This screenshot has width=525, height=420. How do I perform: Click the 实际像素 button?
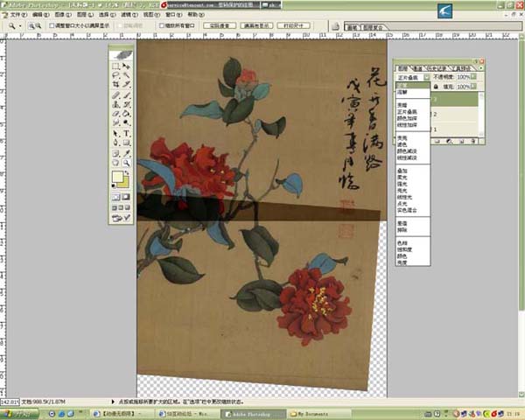pos(220,25)
